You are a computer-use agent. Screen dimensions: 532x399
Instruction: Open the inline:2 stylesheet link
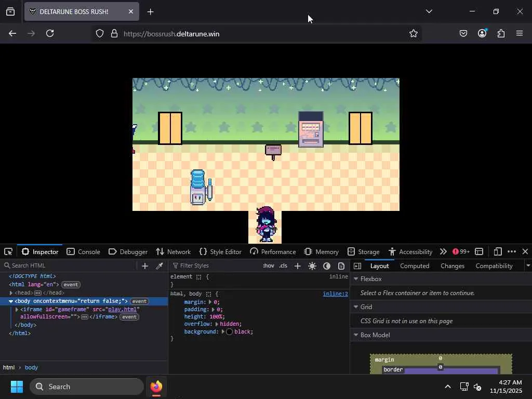(x=335, y=294)
